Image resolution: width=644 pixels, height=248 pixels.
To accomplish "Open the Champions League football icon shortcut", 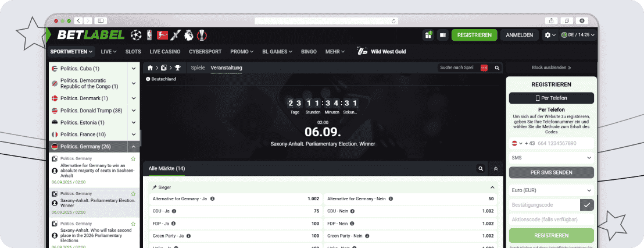I will coord(136,36).
